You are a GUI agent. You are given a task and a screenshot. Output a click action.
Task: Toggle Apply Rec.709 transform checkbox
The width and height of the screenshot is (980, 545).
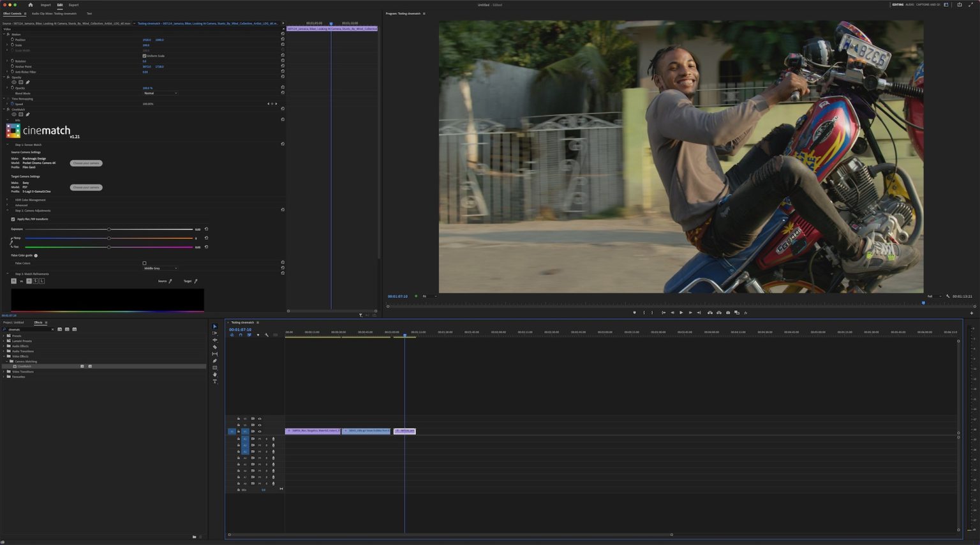13,220
